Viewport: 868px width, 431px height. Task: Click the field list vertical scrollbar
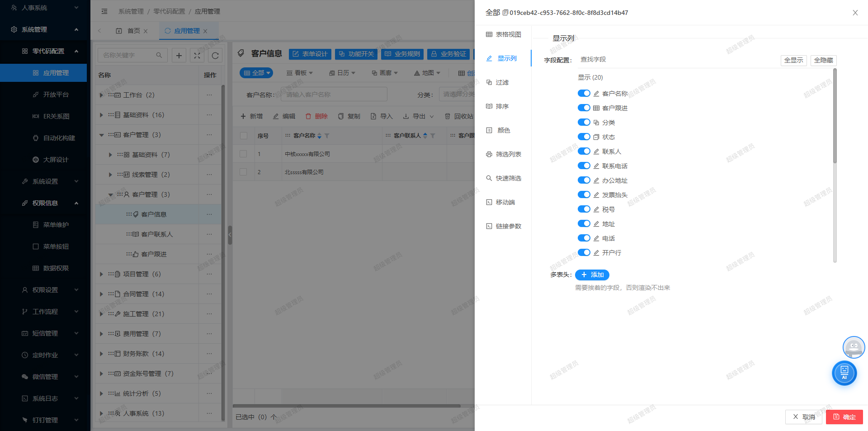pyautogui.click(x=835, y=115)
